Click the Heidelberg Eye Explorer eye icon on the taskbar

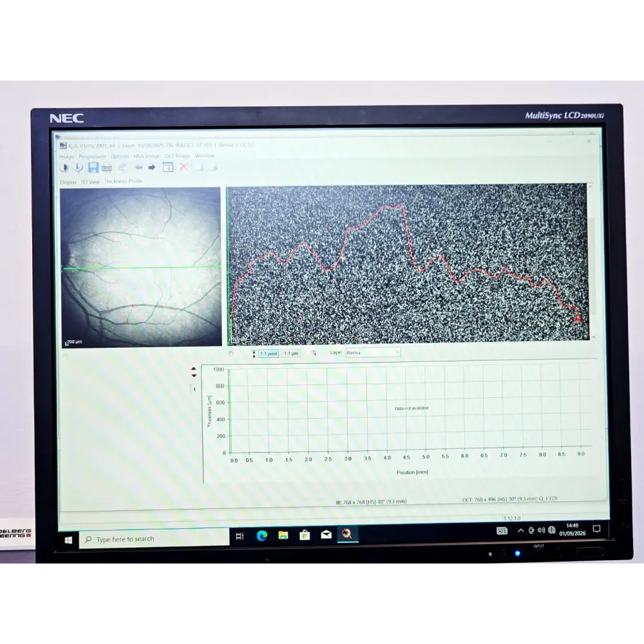[348, 534]
